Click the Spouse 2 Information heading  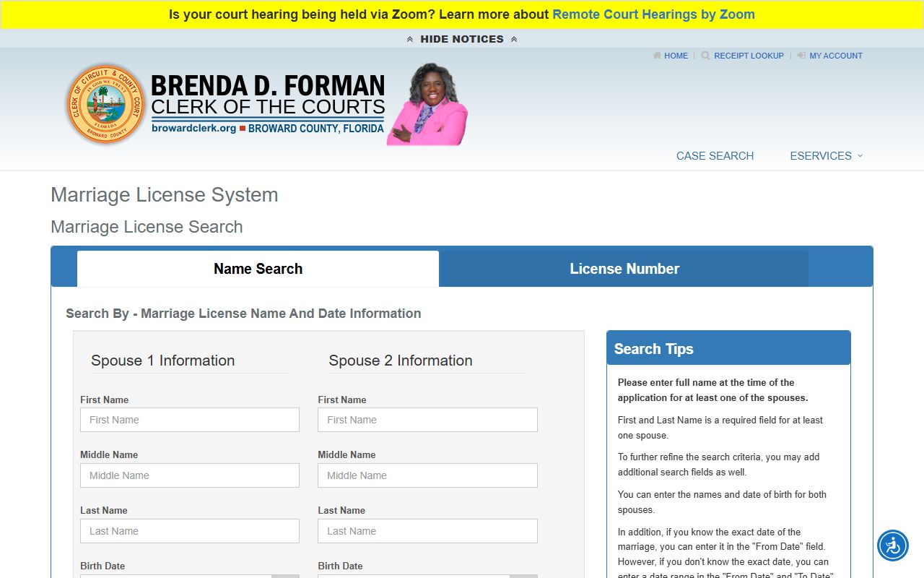click(x=401, y=361)
